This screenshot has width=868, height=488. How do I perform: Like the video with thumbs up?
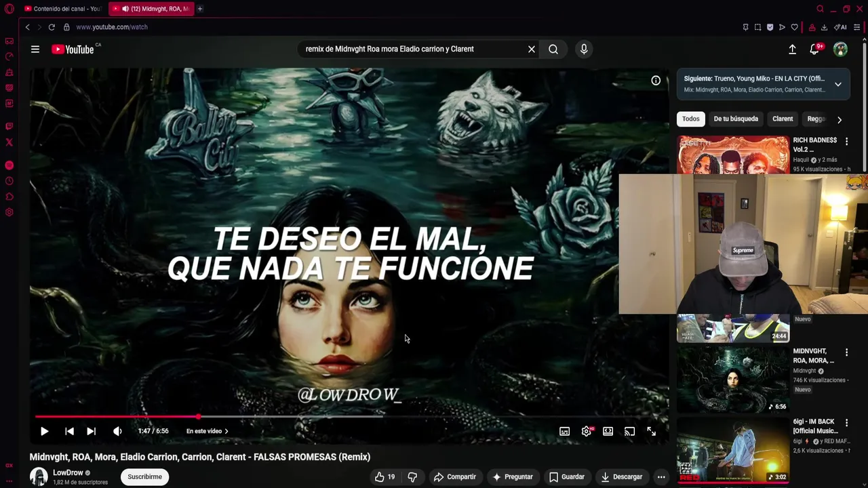(384, 477)
